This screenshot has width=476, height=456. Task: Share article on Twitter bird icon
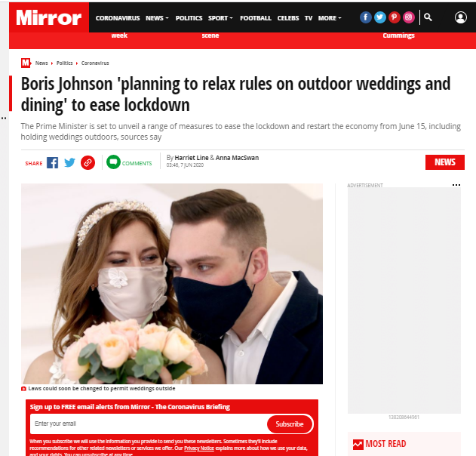69,163
